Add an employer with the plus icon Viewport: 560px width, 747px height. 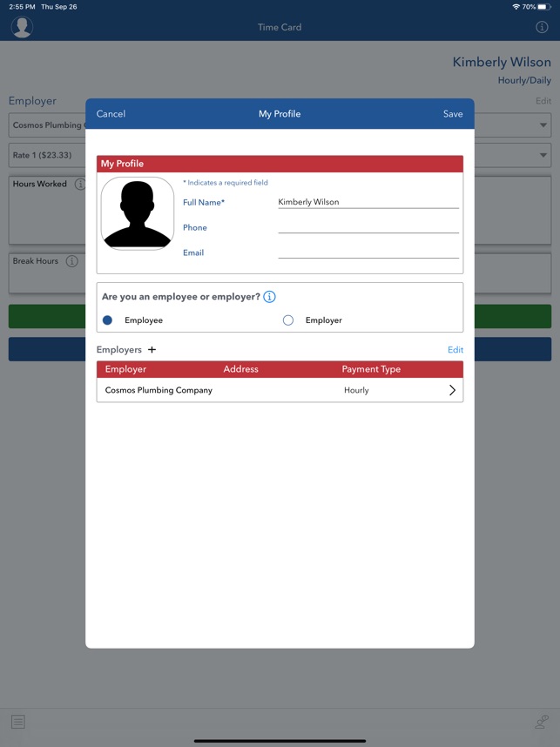point(152,350)
